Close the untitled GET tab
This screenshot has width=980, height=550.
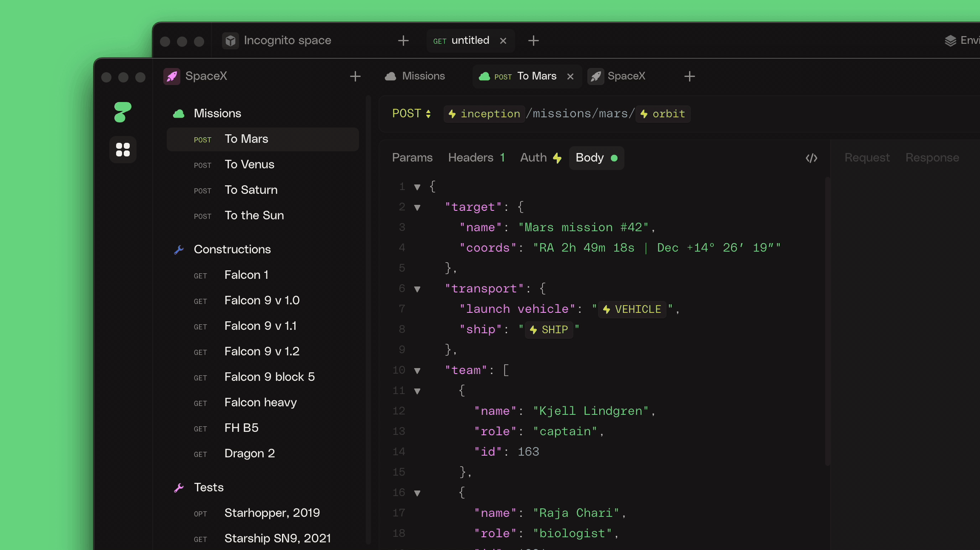point(503,41)
